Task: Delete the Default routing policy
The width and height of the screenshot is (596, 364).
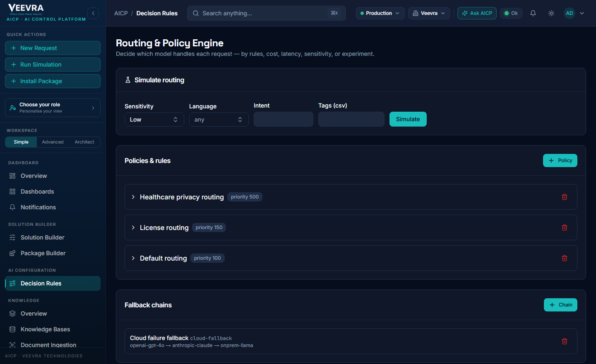Action: pyautogui.click(x=565, y=258)
